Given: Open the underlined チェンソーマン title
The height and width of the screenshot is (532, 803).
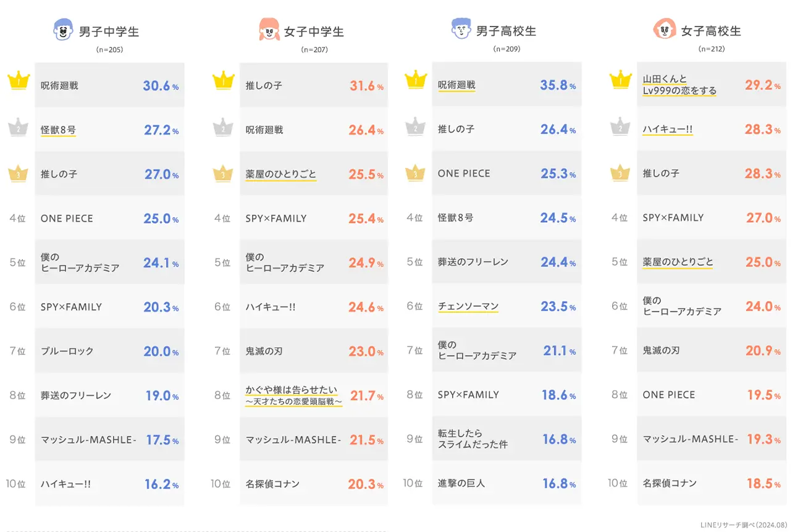Looking at the screenshot, I should coord(468,306).
